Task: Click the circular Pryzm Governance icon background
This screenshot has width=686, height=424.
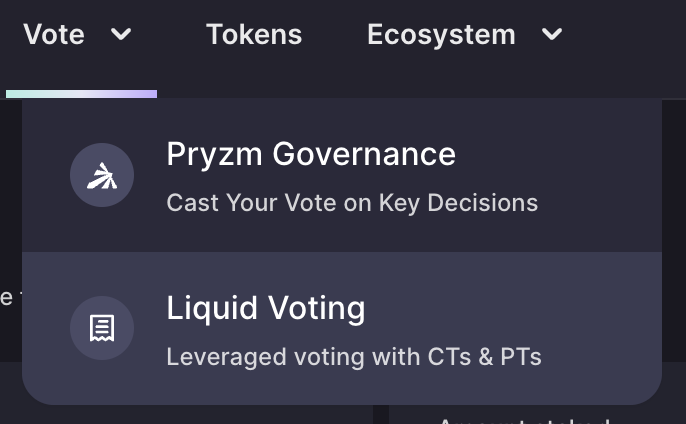Action: [102, 175]
